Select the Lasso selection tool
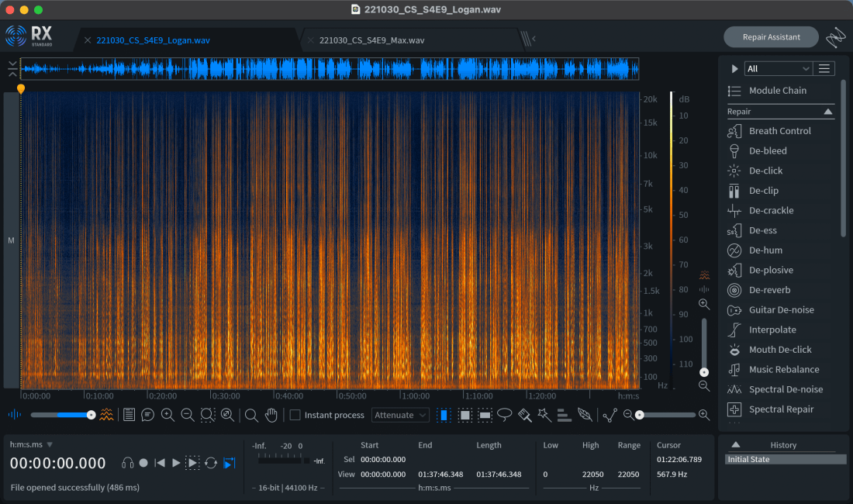 pyautogui.click(x=505, y=415)
